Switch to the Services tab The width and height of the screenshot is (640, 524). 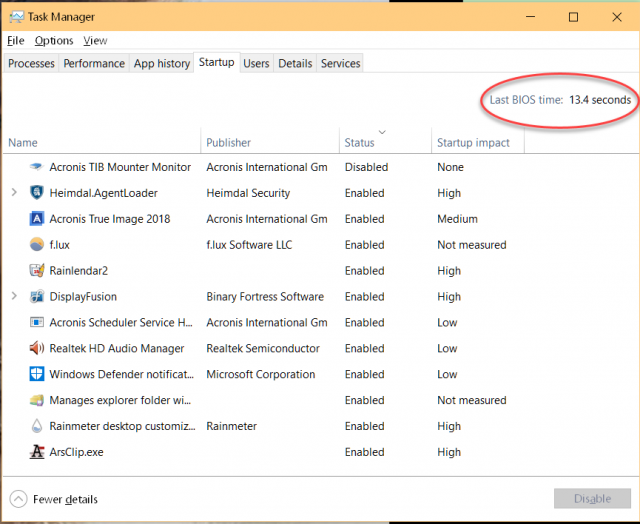click(340, 63)
